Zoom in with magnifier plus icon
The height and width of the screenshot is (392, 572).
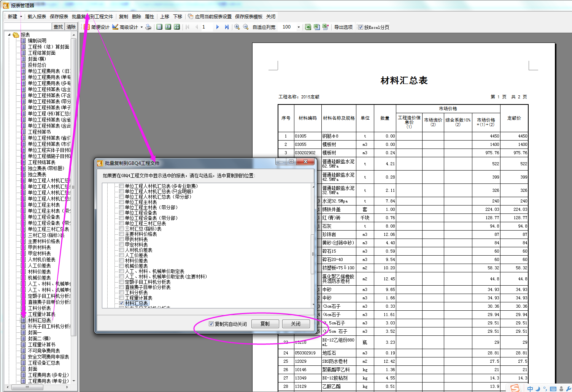[237, 27]
